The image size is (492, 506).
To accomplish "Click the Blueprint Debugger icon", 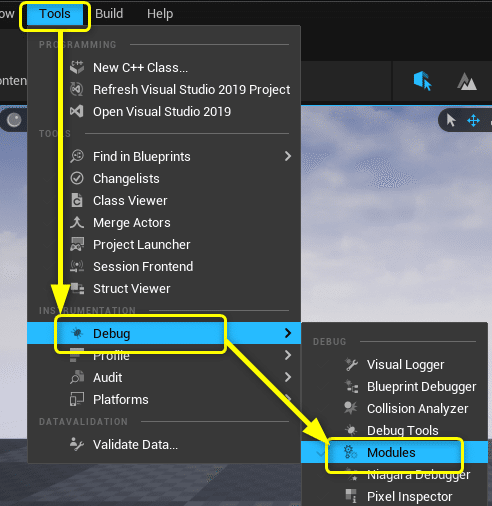I will point(351,386).
